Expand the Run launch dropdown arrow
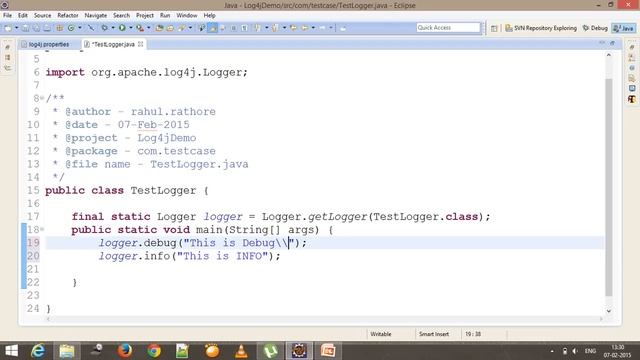 pos(131,28)
